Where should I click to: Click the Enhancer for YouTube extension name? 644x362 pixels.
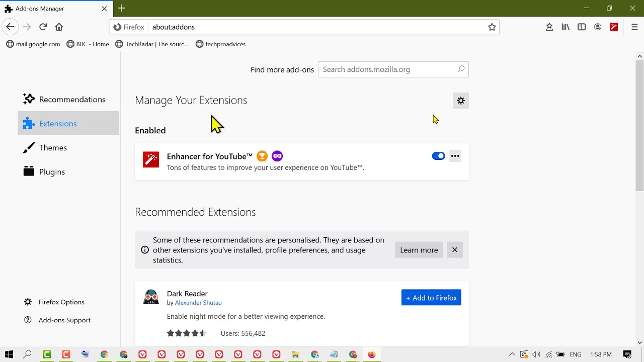209,156
